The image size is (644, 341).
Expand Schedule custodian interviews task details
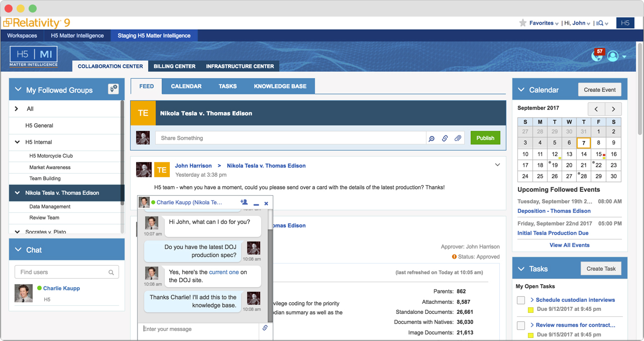point(532,300)
